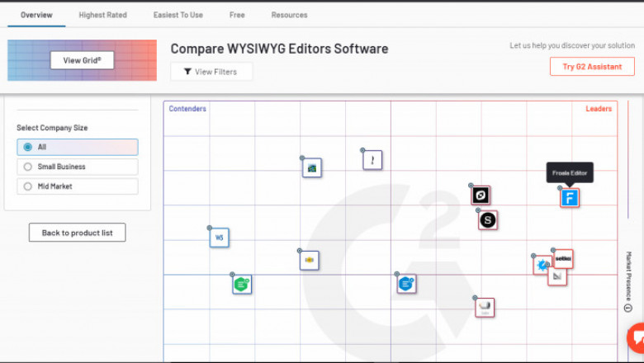Click Compare WYSIWYG Editors Software heading
This screenshot has height=363, width=644.
[x=279, y=49]
